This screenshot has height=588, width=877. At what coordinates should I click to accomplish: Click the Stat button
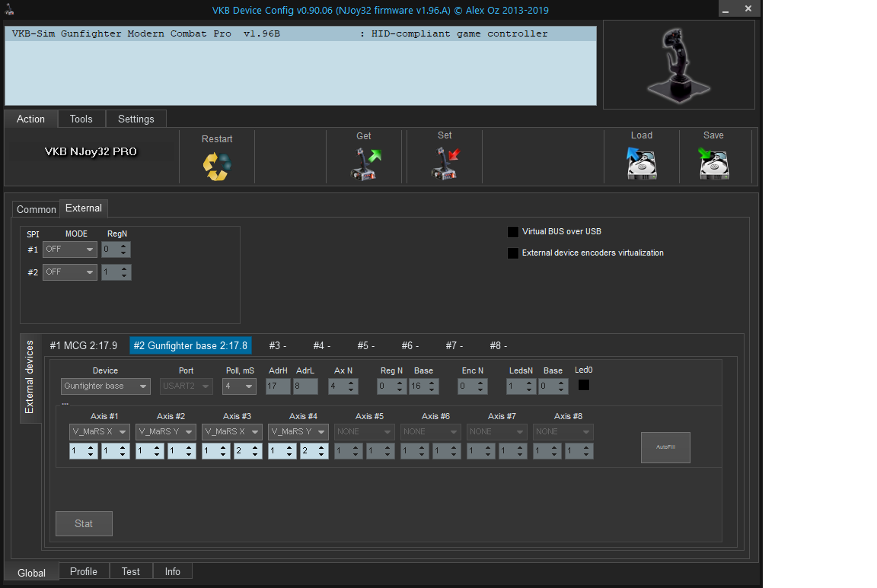[x=84, y=523]
